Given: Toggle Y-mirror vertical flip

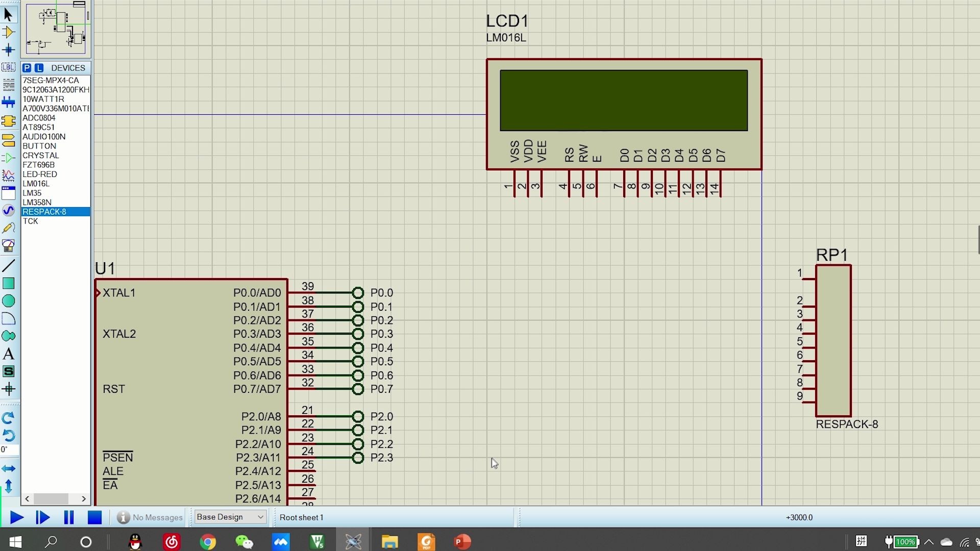Looking at the screenshot, I should coord(8,486).
